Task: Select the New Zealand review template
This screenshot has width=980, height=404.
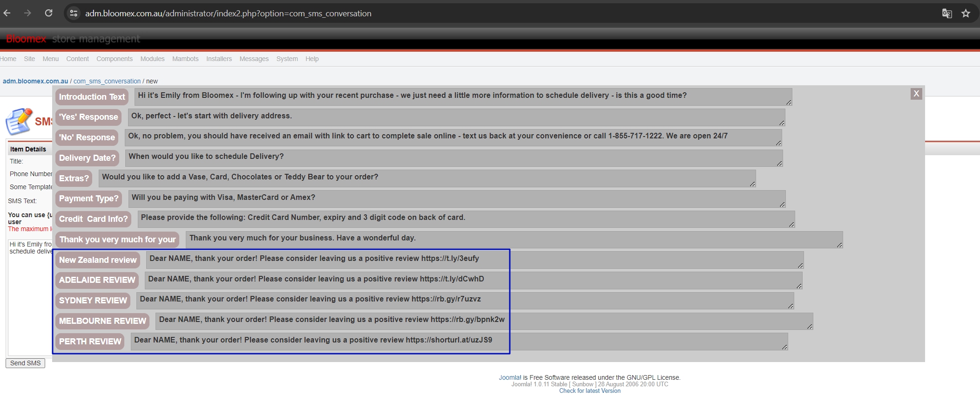Action: pyautogui.click(x=98, y=260)
